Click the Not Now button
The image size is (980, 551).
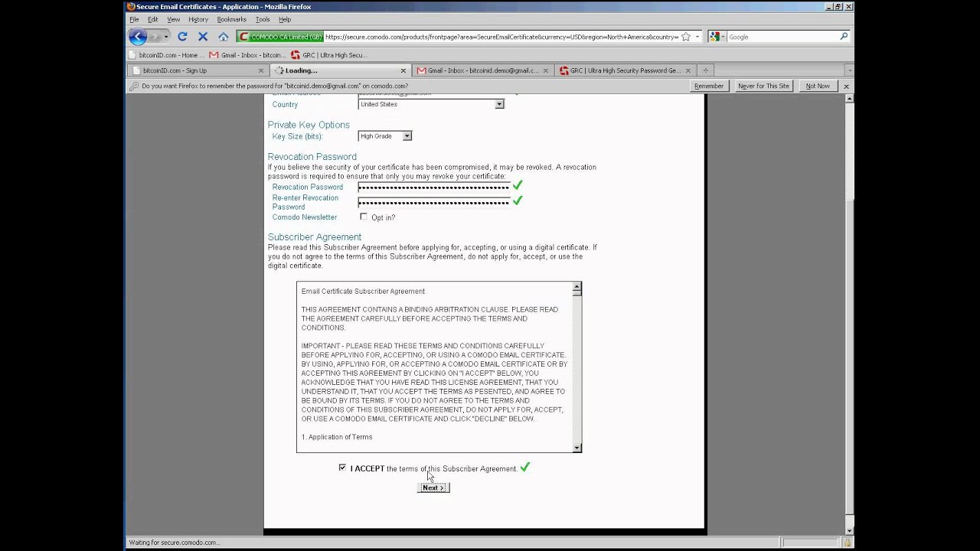point(818,86)
